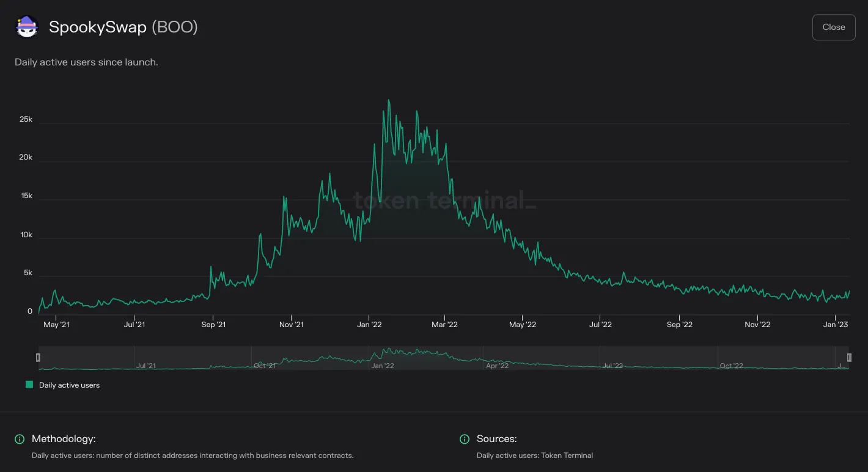Click the right range slider handle
Screen dimensions: 868x472
849,358
